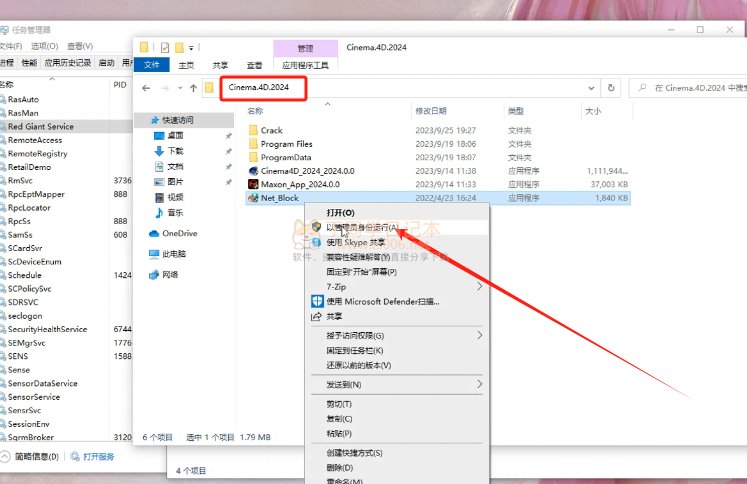The width and height of the screenshot is (747, 484).
Task: Switch to the 共享 ribbon tab
Action: (220, 65)
